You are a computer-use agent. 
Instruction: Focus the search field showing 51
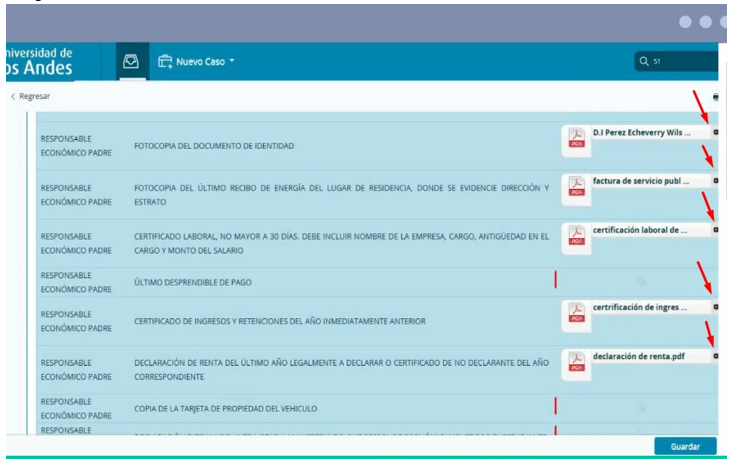pyautogui.click(x=676, y=61)
